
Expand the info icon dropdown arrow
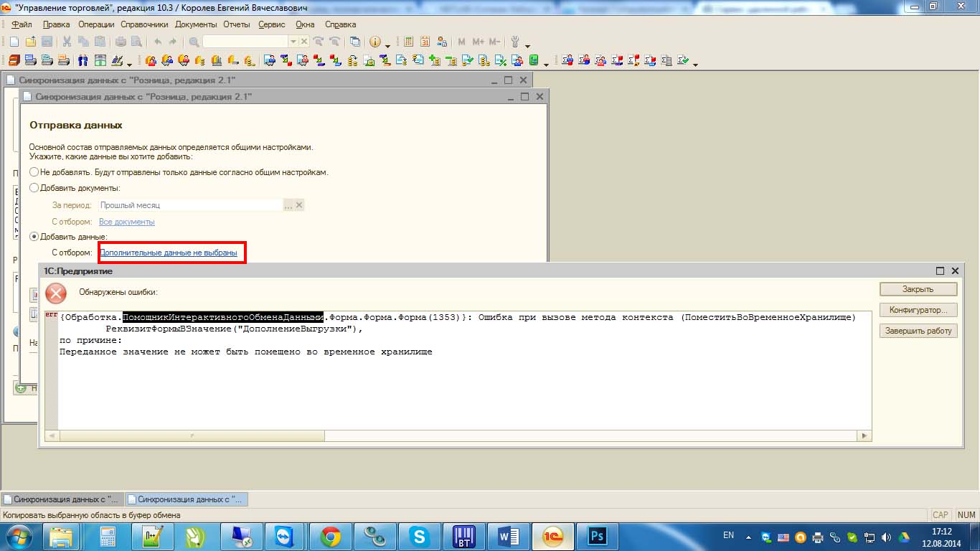pos(388,44)
